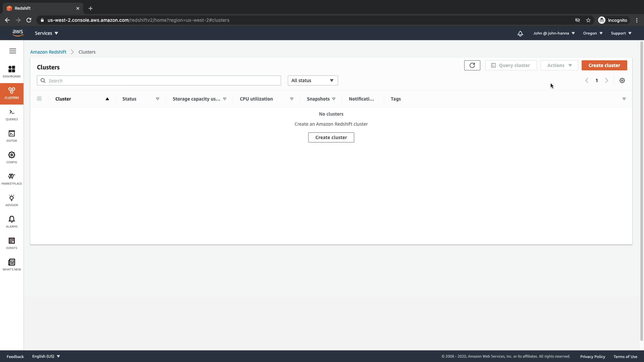Open the Config gear sidebar icon
The width and height of the screenshot is (644, 362).
tap(12, 157)
